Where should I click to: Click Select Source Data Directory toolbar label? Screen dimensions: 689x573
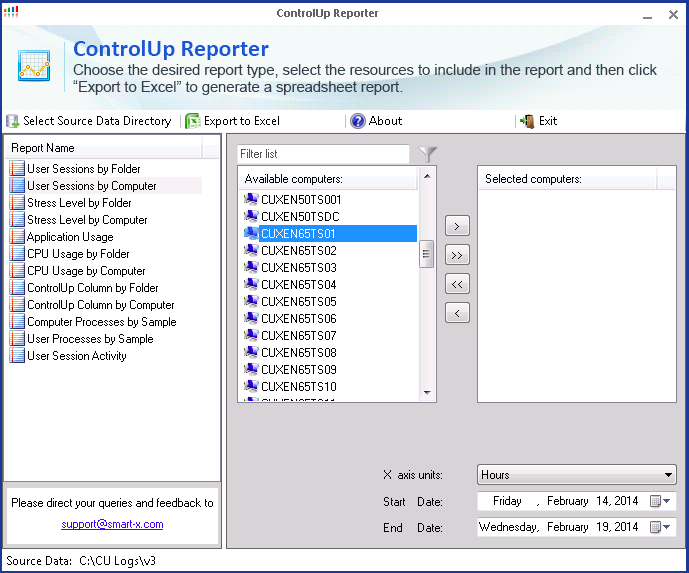(x=97, y=121)
